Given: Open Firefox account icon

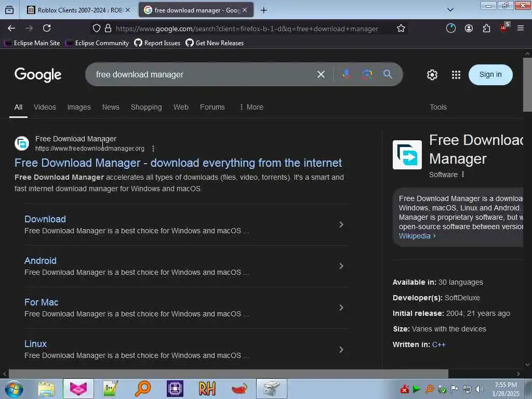Looking at the screenshot, I should pyautogui.click(x=469, y=29).
